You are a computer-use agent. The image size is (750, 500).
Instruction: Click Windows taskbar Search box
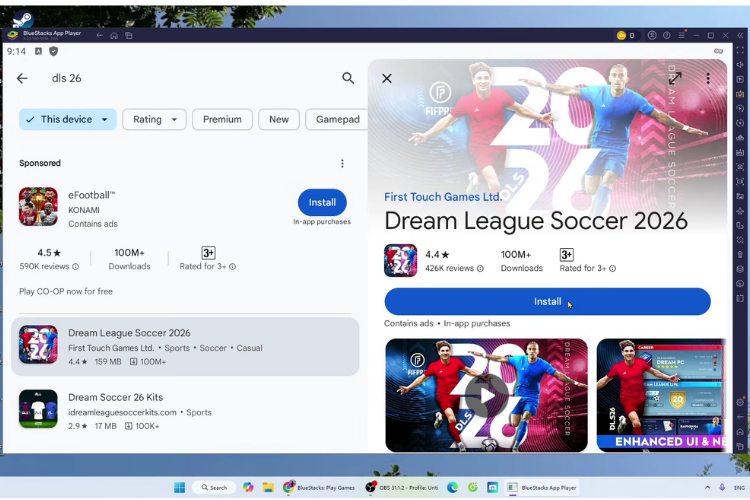coord(214,488)
